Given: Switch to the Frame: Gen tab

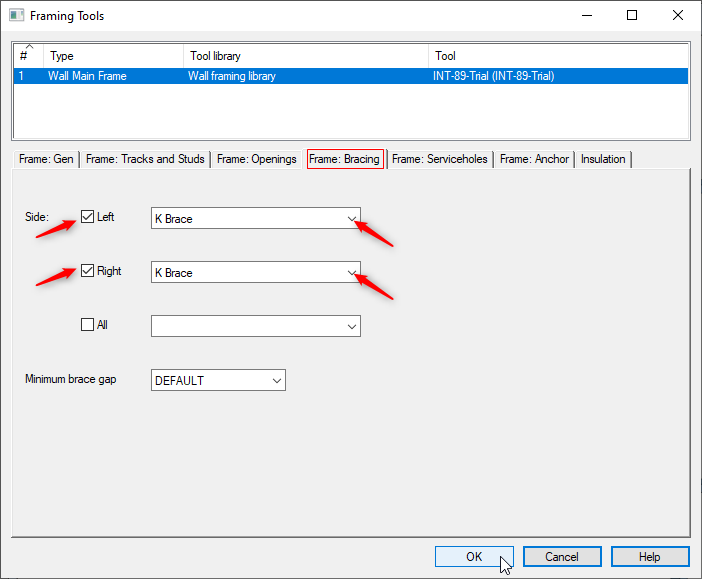Looking at the screenshot, I should point(46,159).
